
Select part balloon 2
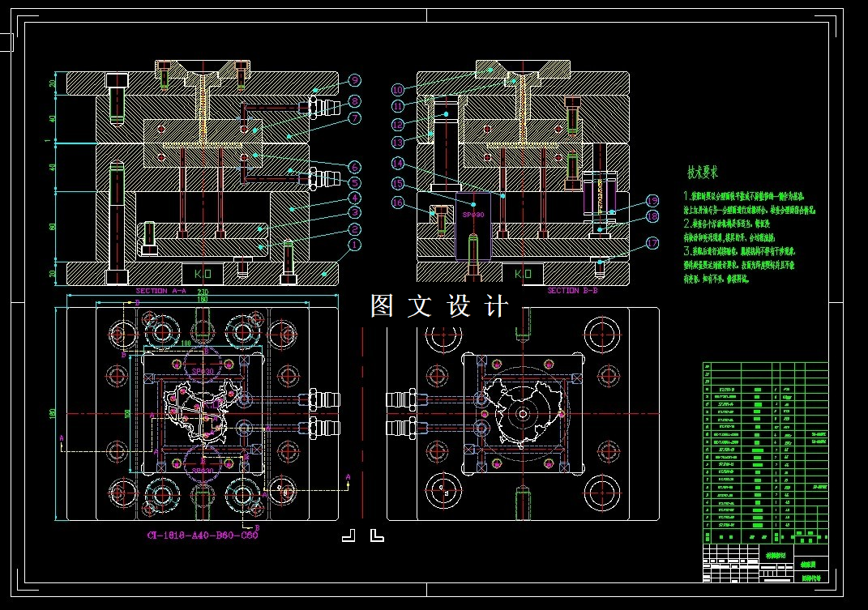point(355,229)
